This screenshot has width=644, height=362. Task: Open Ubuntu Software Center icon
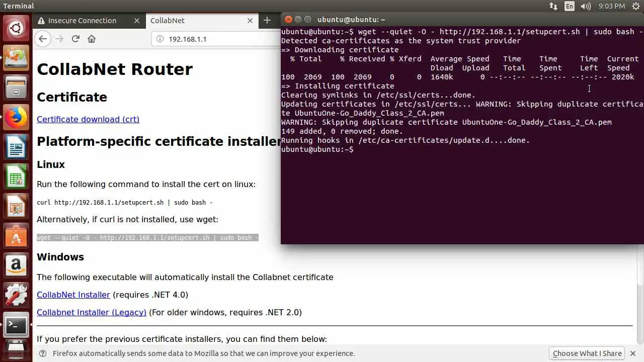pyautogui.click(x=16, y=236)
